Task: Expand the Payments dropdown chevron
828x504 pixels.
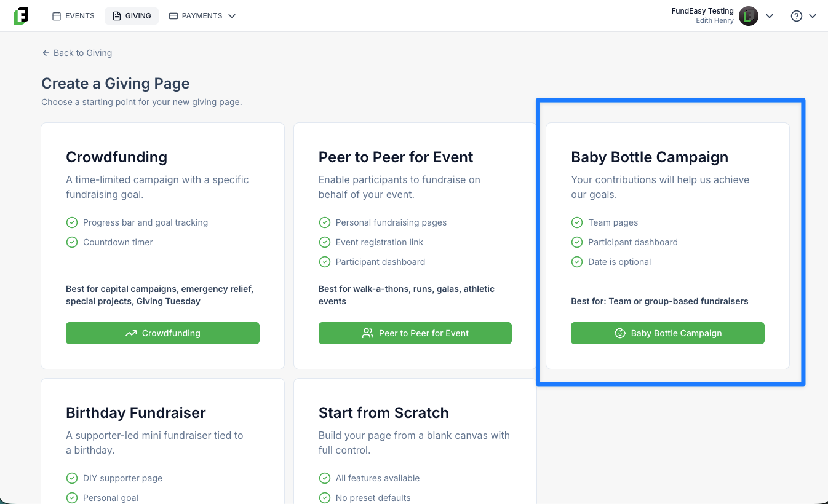Action: (x=232, y=16)
